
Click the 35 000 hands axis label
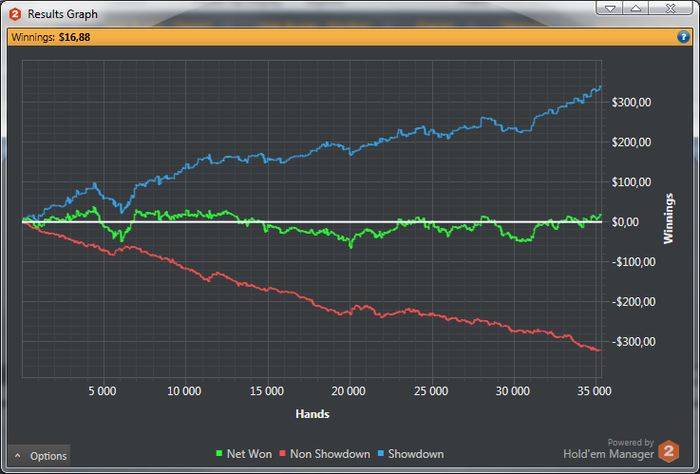[x=594, y=391]
